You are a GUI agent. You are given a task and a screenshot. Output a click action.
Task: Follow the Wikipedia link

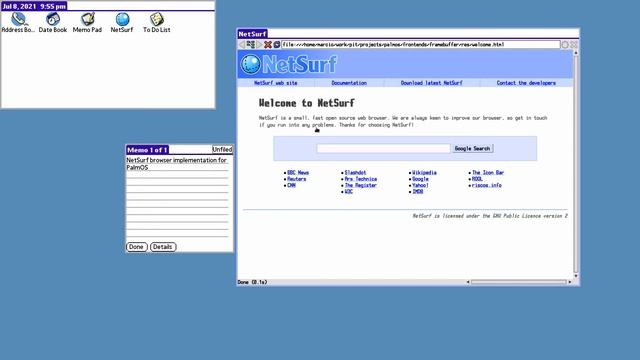424,173
